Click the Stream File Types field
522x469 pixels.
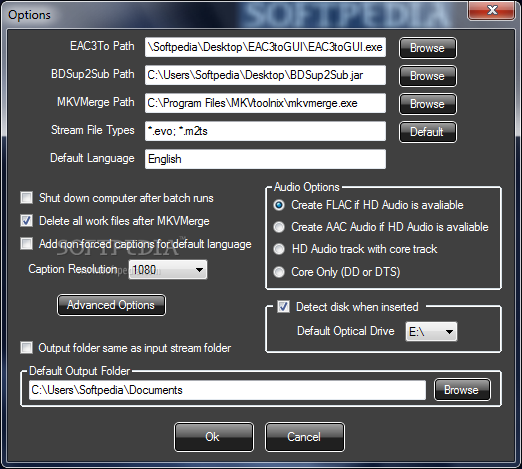coord(265,131)
